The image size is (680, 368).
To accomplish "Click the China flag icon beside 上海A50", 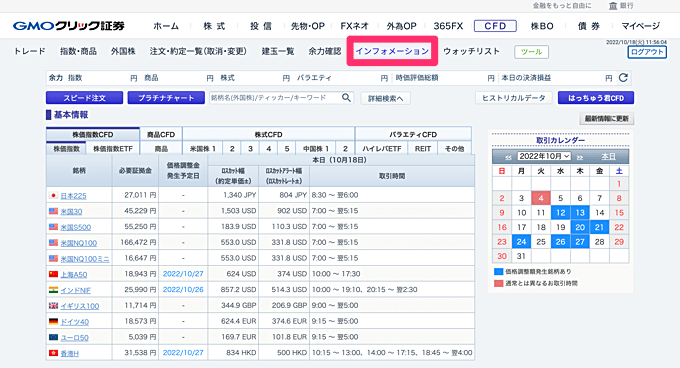I will point(53,274).
